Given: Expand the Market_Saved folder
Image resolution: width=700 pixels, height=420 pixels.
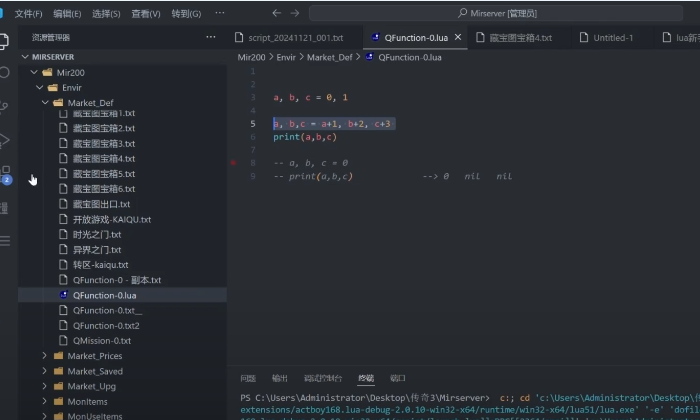Looking at the screenshot, I should (45, 371).
